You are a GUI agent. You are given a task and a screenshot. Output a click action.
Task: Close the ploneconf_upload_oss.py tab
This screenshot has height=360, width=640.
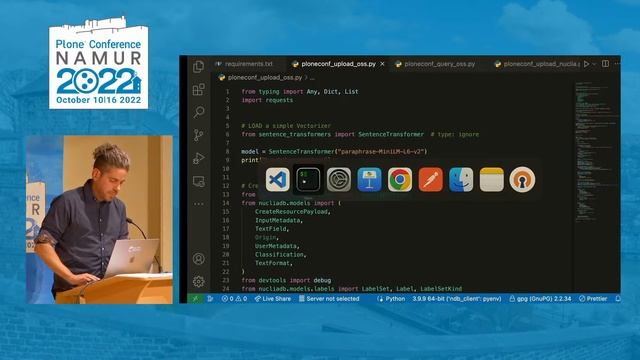pos(382,64)
